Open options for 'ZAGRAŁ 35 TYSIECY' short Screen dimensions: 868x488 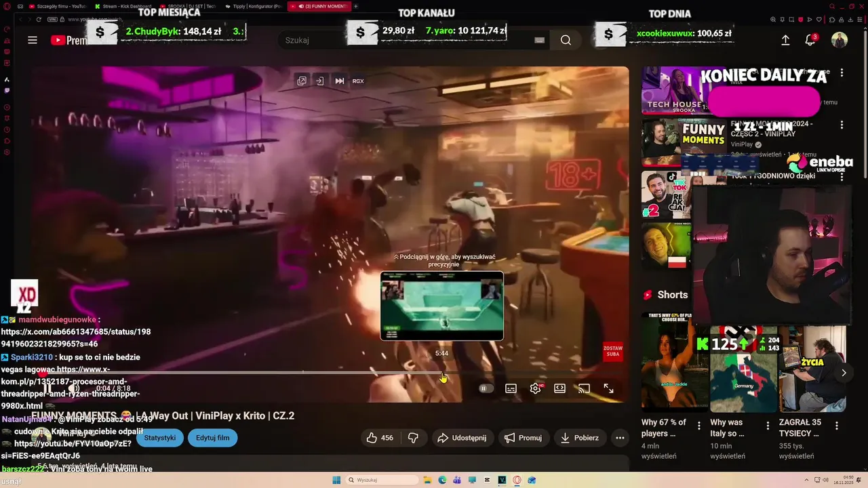coord(837,426)
